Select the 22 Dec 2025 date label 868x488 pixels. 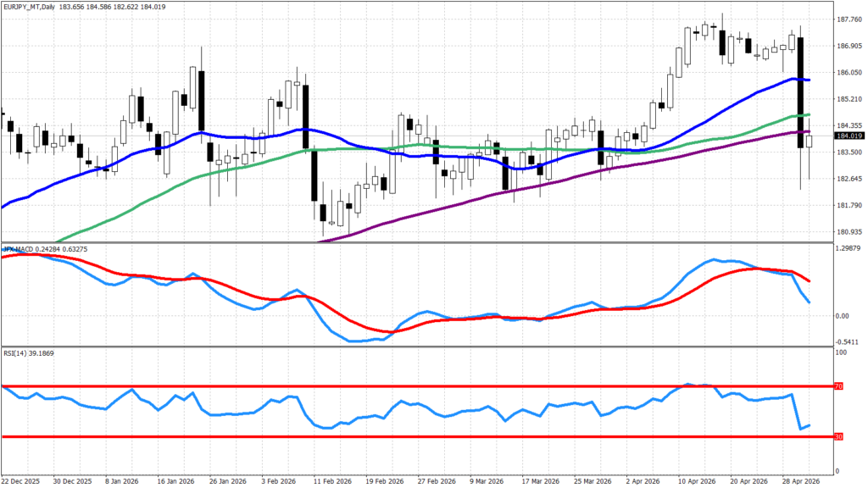point(21,481)
